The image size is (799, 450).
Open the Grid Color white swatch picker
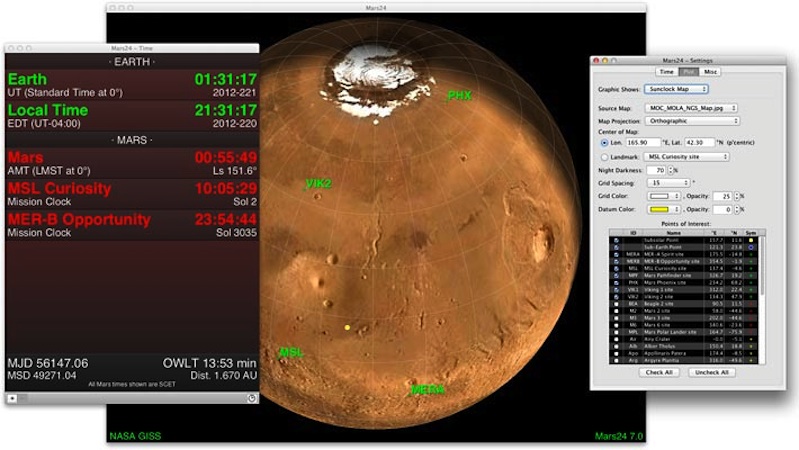tap(664, 196)
